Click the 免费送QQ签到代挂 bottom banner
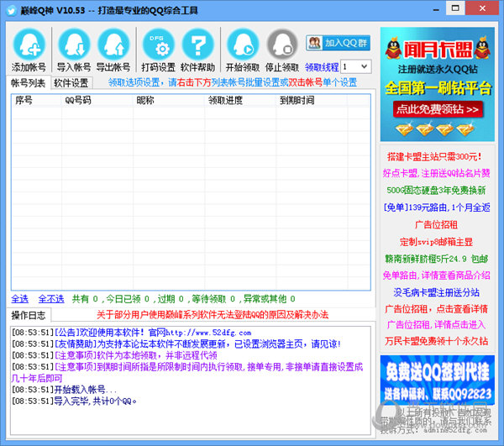 click(438, 379)
